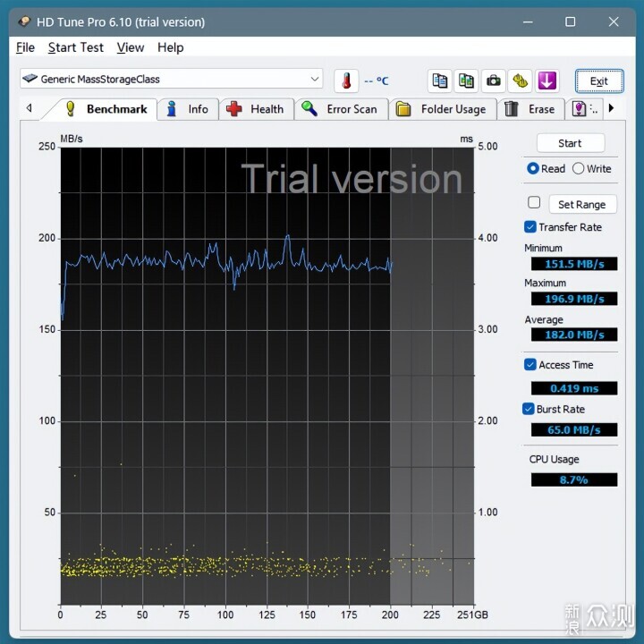The width and height of the screenshot is (644, 644).
Task: Open the Help menu
Action: coord(171,47)
